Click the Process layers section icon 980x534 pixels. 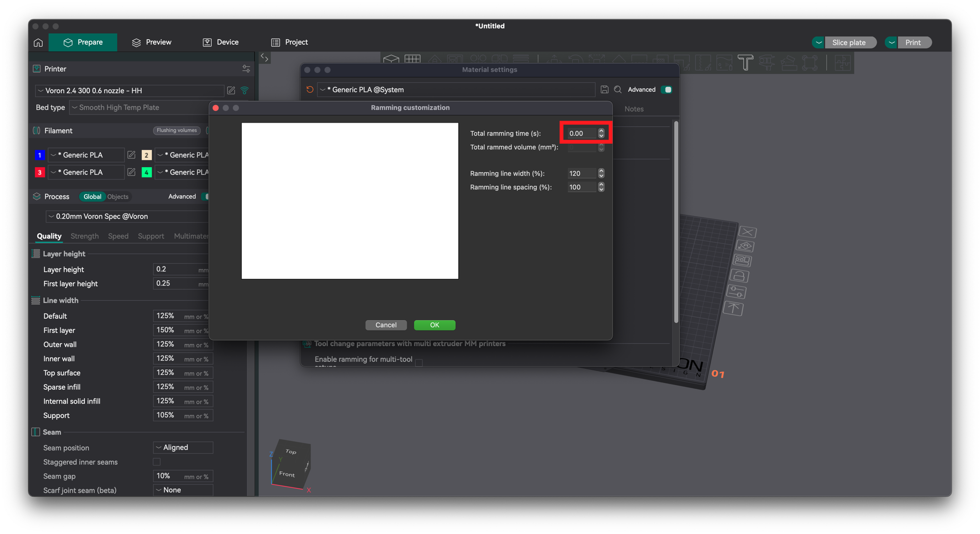click(x=37, y=197)
